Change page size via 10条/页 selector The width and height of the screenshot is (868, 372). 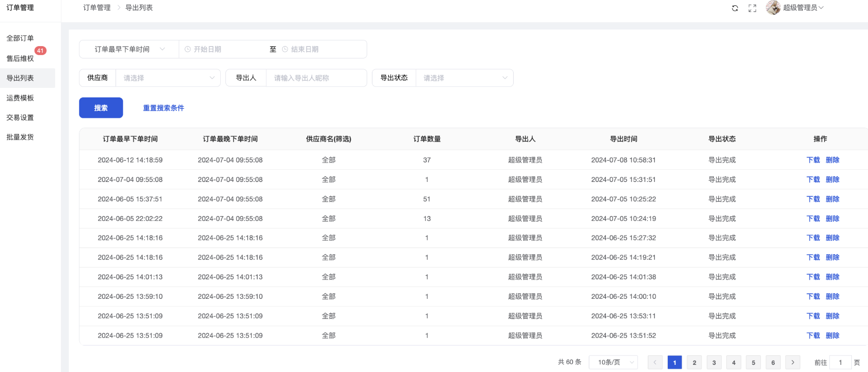pos(613,362)
